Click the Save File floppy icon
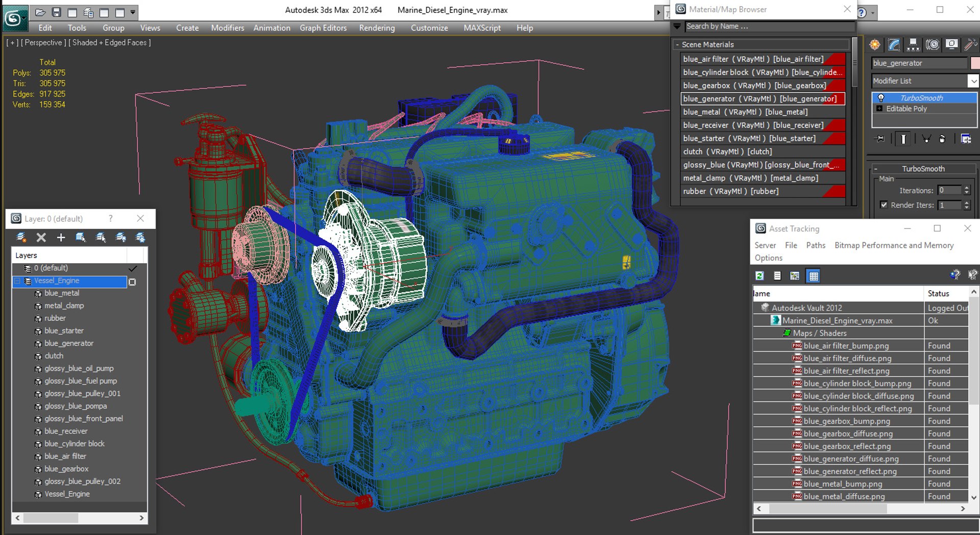Image resolution: width=980 pixels, height=535 pixels. 57,12
